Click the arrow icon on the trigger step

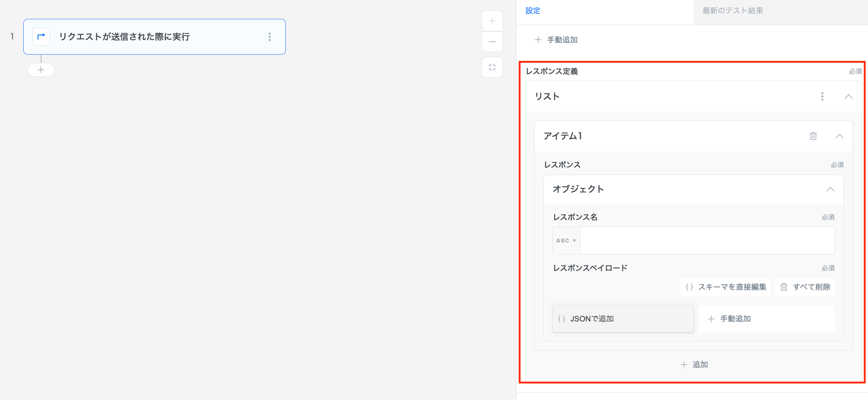41,37
